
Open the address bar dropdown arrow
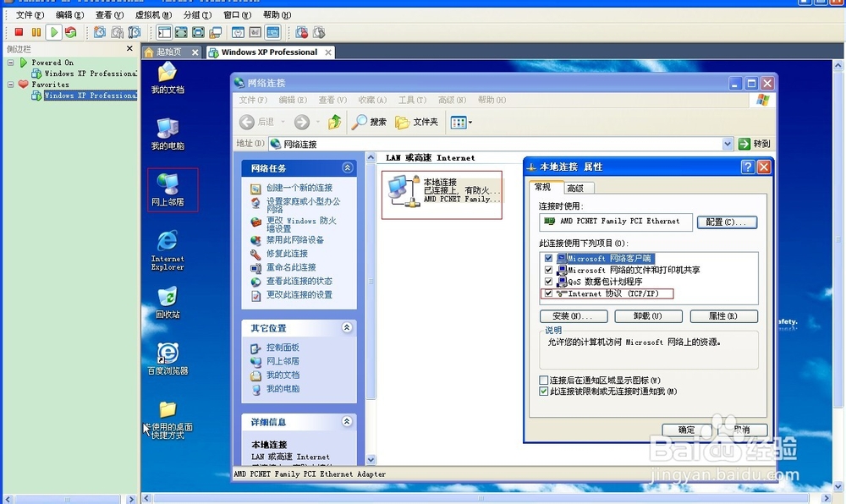(728, 144)
